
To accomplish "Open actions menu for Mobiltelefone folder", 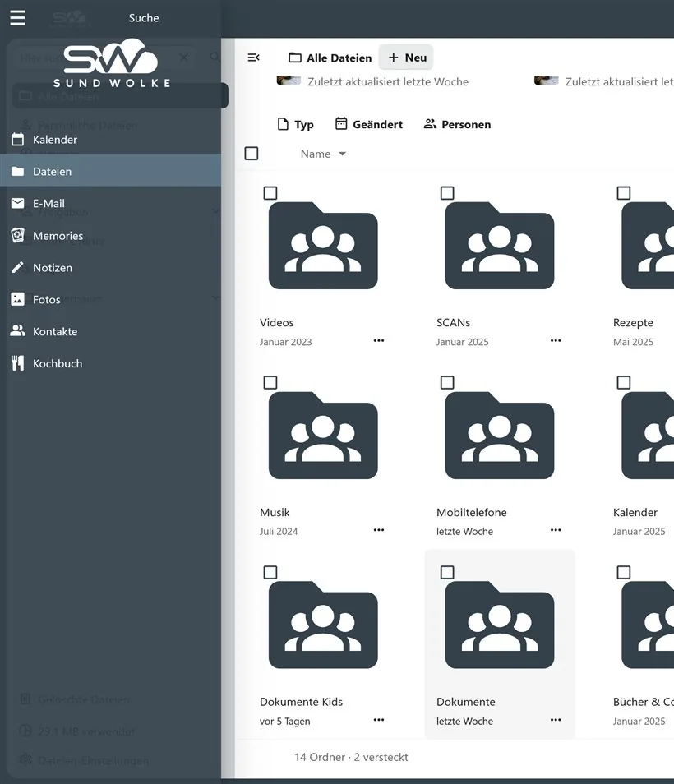I will pyautogui.click(x=556, y=530).
